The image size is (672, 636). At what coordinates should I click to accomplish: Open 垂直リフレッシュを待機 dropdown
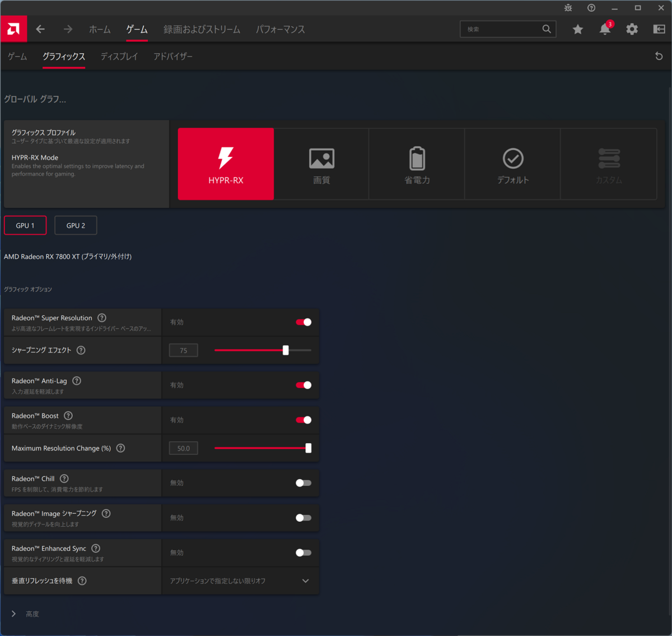point(240,581)
